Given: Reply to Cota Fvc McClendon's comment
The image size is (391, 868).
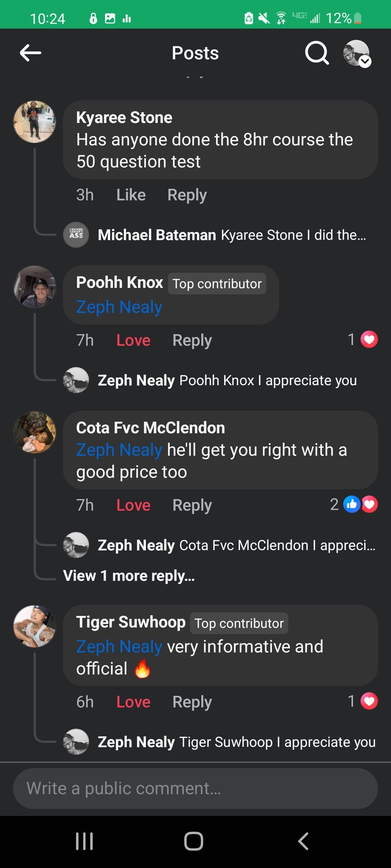Looking at the screenshot, I should click(x=192, y=505).
